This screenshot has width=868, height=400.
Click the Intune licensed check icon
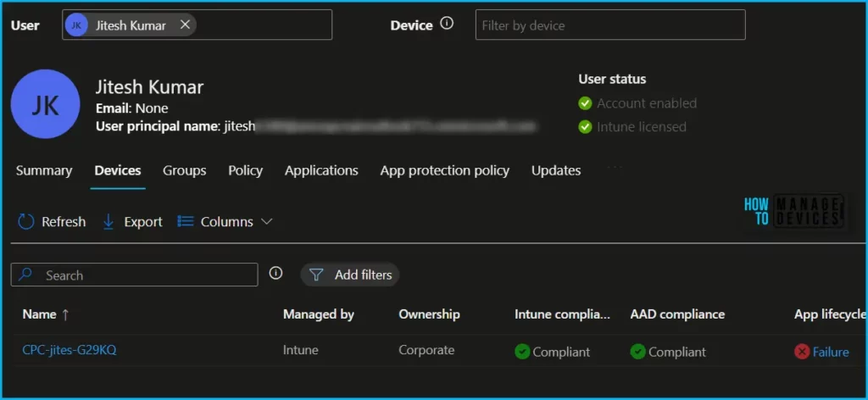585,126
